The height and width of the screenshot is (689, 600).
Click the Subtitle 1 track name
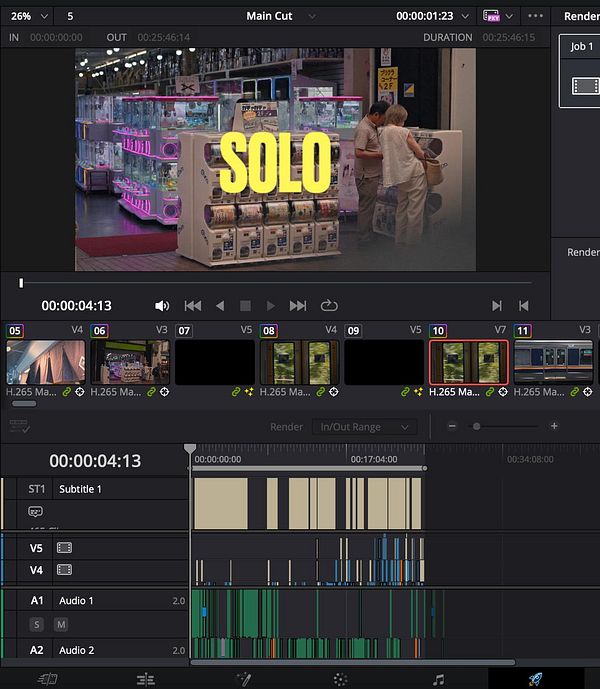click(x=80, y=489)
